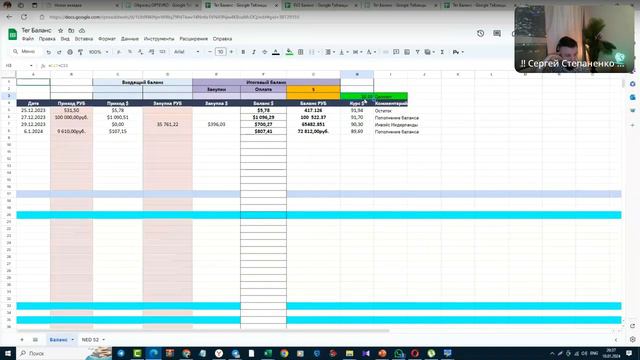Open the fill color picker

point(289,52)
